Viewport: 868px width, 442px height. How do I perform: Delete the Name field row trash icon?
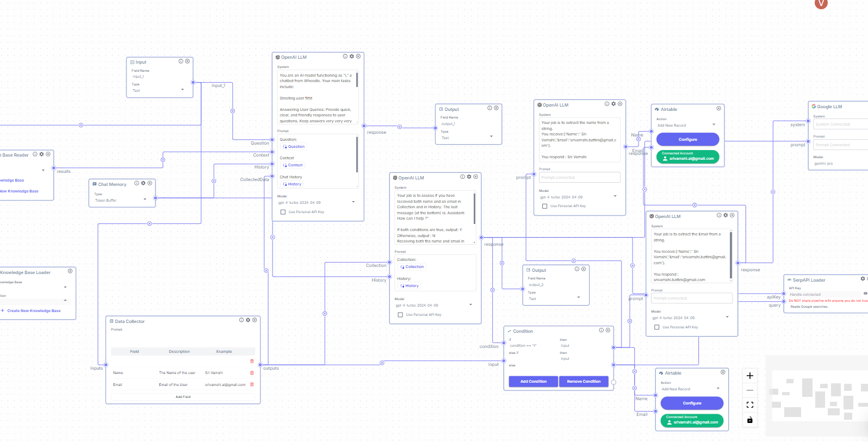[x=252, y=373]
